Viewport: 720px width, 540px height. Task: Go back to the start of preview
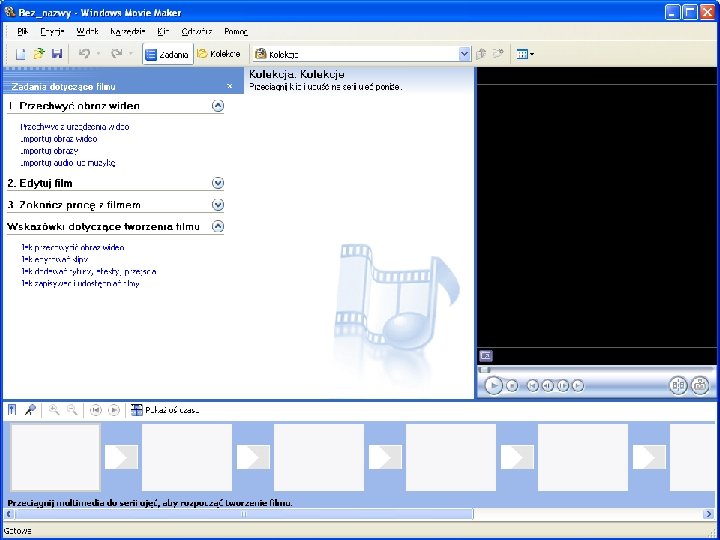coord(532,386)
